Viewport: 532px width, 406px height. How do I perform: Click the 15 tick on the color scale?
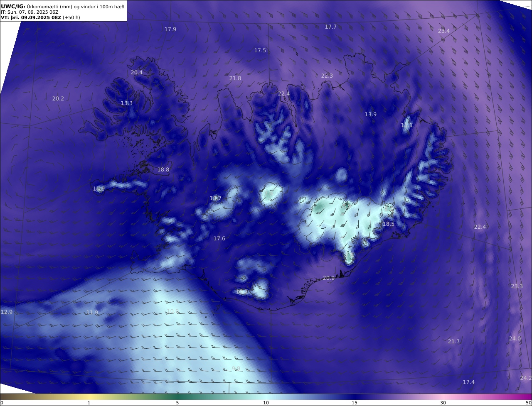point(355,403)
